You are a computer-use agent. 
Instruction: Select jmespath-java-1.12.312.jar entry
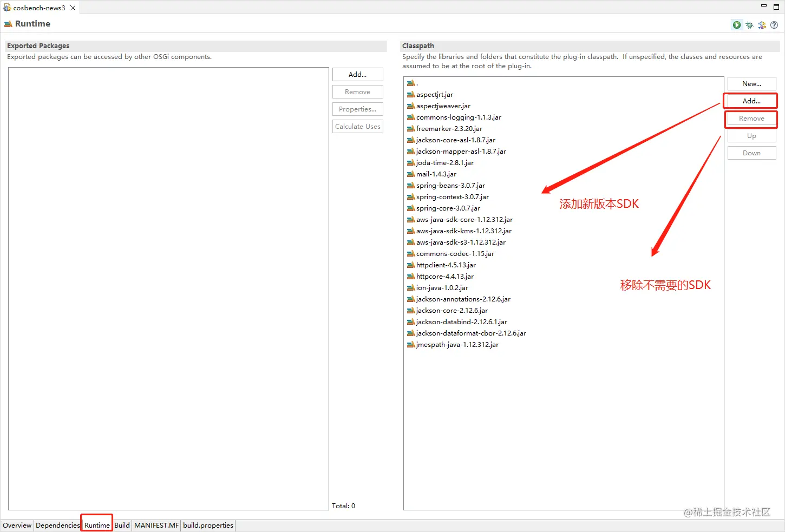453,345
